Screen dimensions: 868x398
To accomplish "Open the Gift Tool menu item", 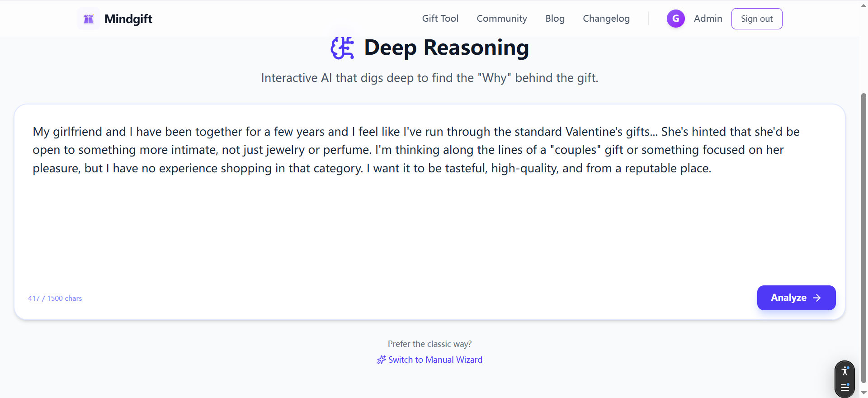I will pyautogui.click(x=440, y=19).
